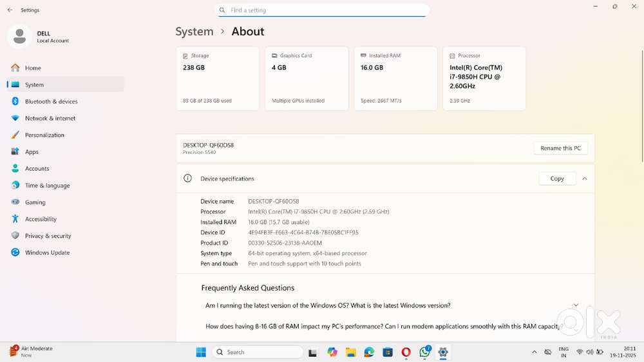The image size is (644, 362).
Task: Click the tray icon left of ENG
Action: point(547,352)
